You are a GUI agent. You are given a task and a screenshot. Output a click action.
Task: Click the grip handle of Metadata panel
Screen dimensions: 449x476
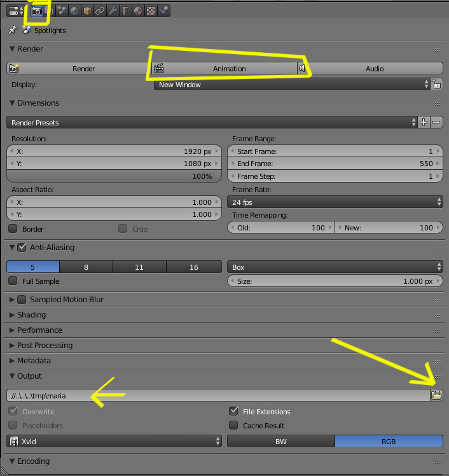coord(438,361)
